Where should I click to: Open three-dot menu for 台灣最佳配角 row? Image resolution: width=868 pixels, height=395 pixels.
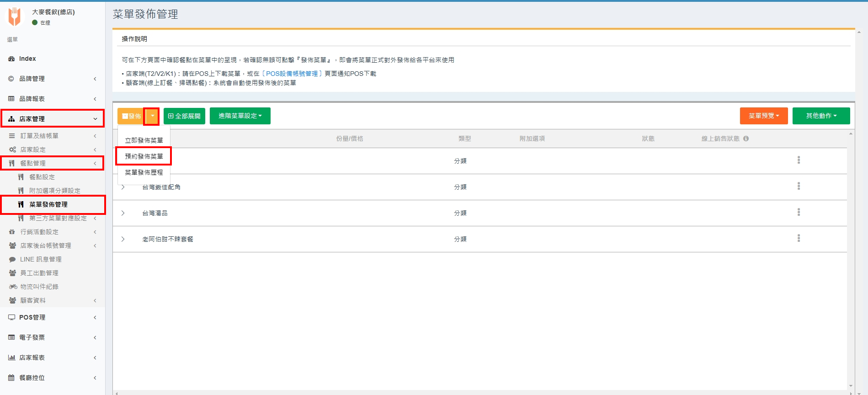(x=799, y=186)
